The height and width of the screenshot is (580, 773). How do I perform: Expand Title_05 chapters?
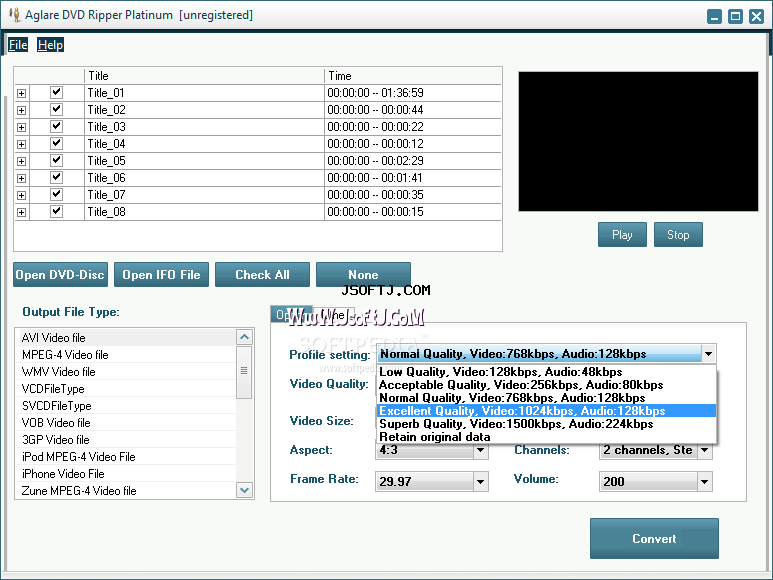point(21,161)
